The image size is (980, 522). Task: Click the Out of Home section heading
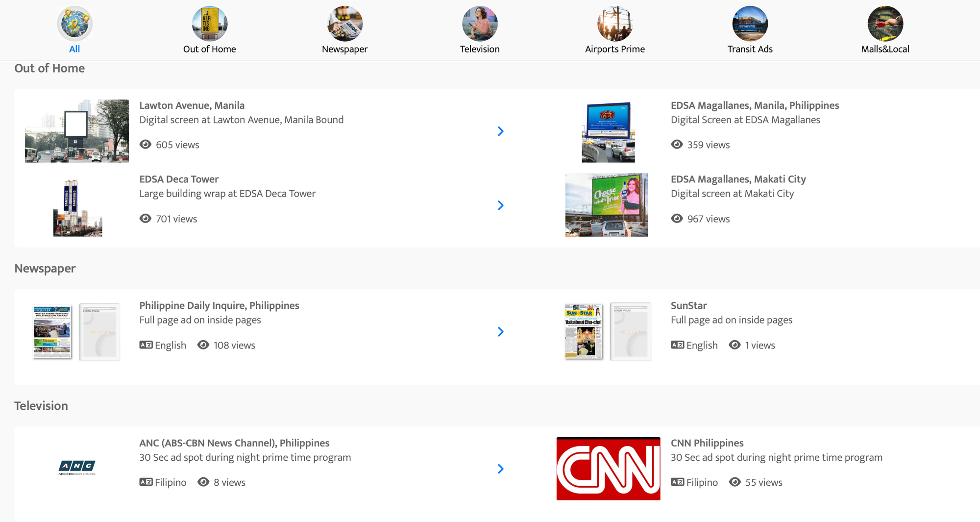[x=49, y=69]
